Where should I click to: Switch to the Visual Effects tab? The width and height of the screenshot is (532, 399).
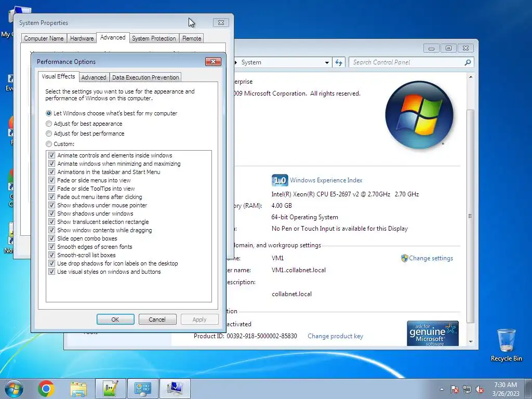(x=58, y=77)
